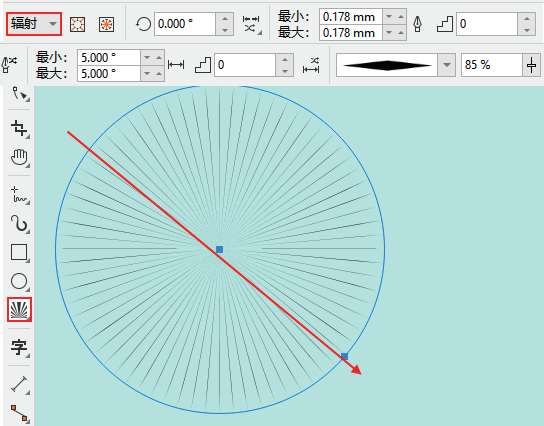Increase line width step count
The image size is (544, 426).
pos(527,18)
